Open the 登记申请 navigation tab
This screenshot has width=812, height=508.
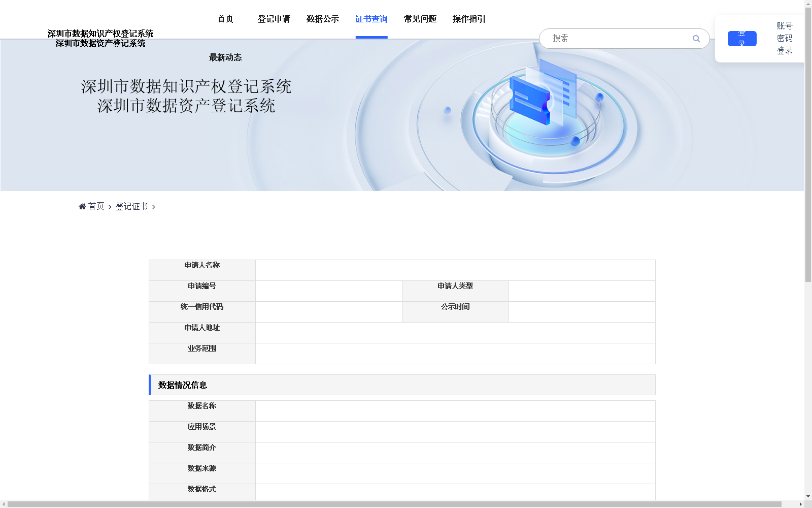click(274, 19)
